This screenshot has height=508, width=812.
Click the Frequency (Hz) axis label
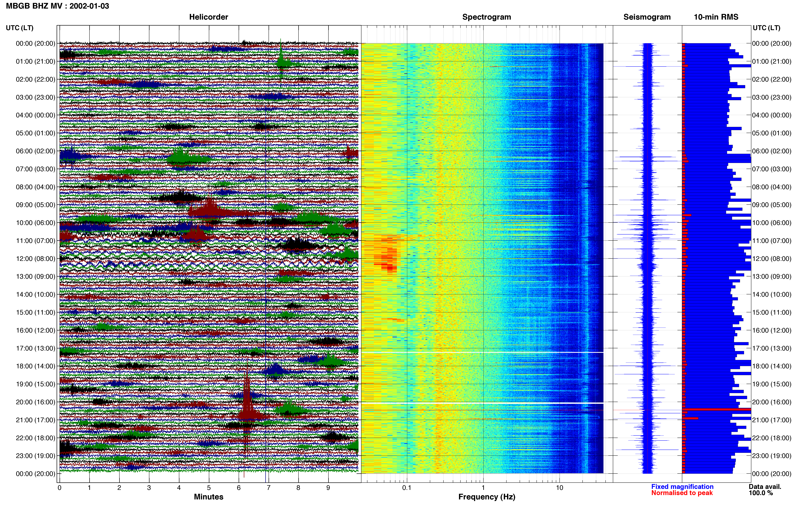click(487, 497)
